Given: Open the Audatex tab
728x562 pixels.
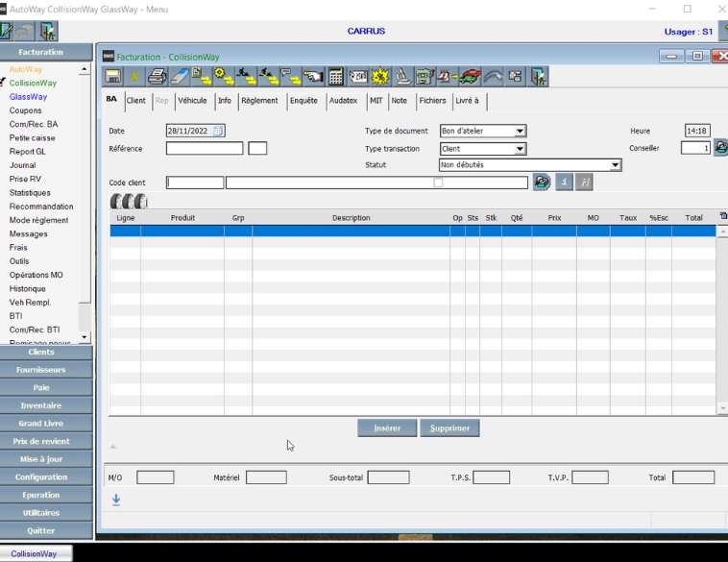Looking at the screenshot, I should (x=343, y=100).
